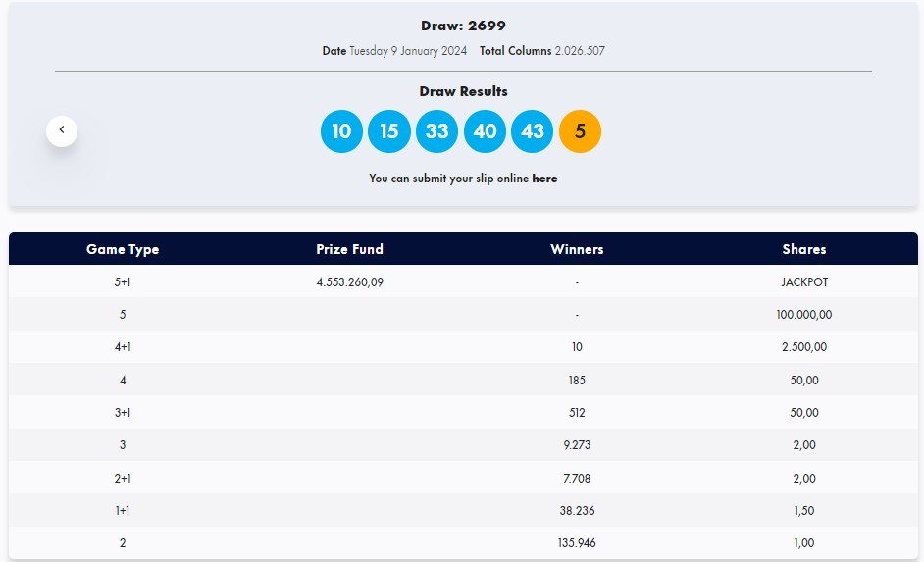The width and height of the screenshot is (924, 562).
Task: Click the date Tuesday 9 January 2024
Action: point(408,51)
